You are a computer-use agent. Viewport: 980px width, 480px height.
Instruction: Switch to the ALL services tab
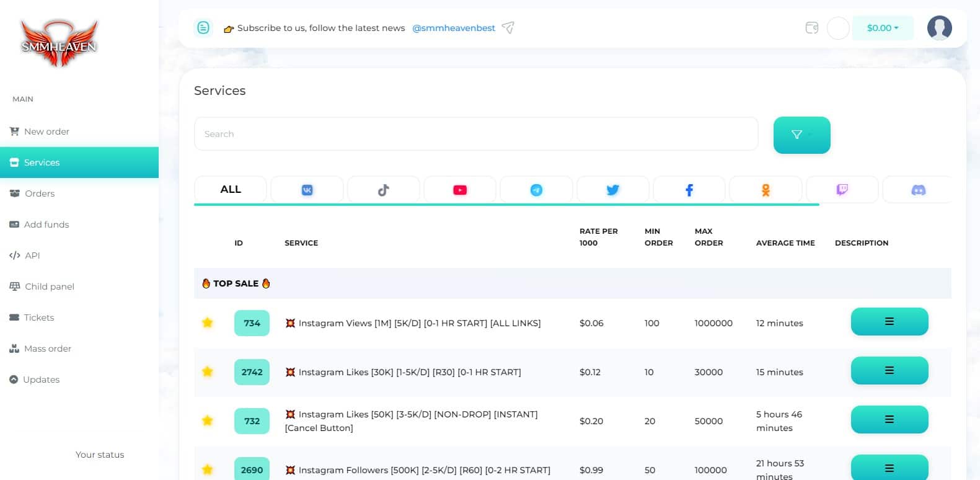click(231, 190)
